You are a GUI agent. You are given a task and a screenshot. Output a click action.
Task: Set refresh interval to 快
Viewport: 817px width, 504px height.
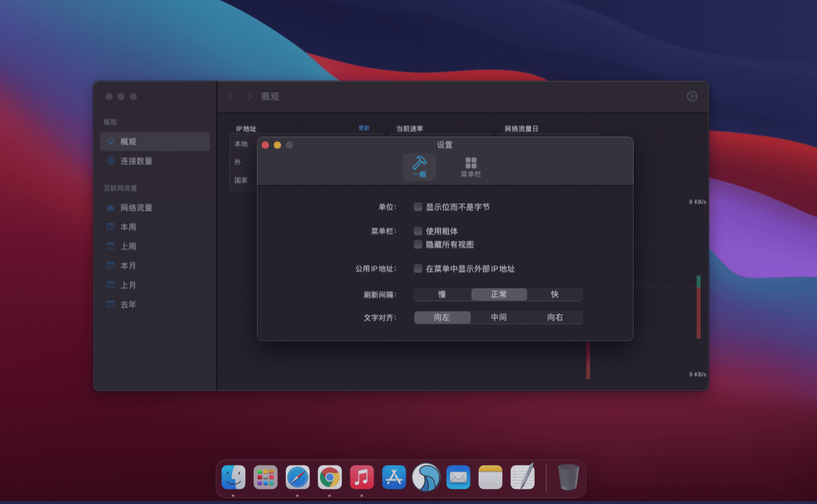tap(554, 294)
